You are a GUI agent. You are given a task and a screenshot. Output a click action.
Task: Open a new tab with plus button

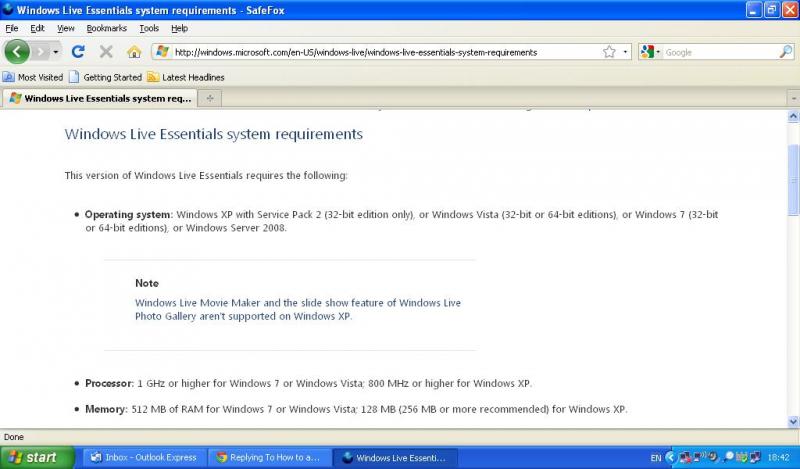point(210,98)
